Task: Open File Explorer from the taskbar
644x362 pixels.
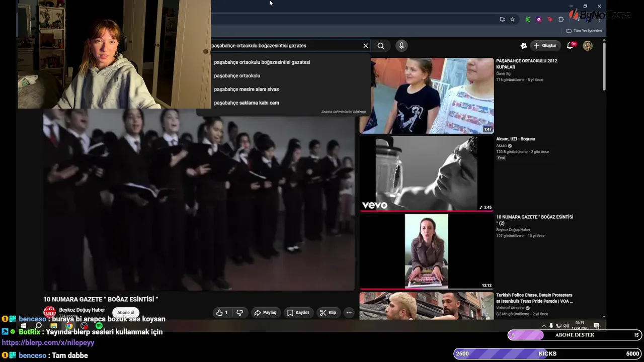Action: 54,326
